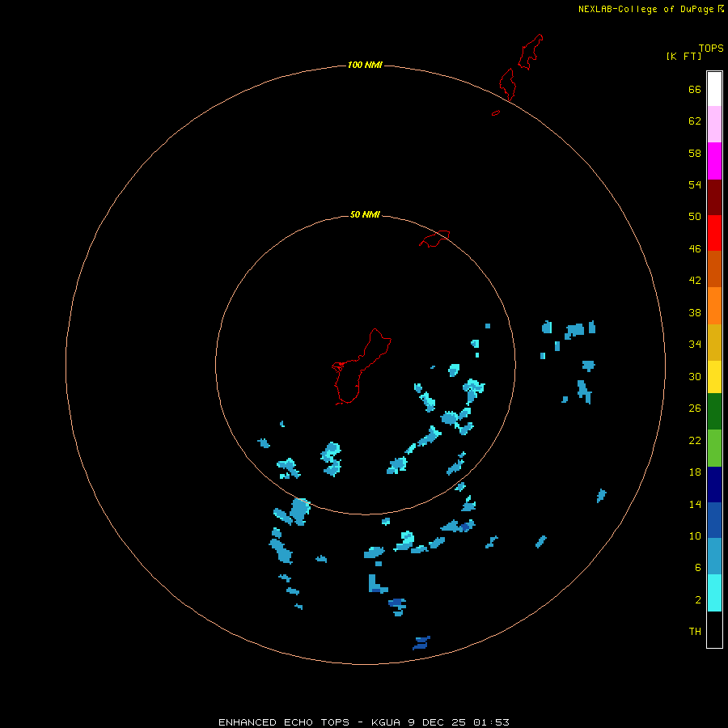Click the black TH threshold swatch
The width and height of the screenshot is (728, 728).
(714, 629)
